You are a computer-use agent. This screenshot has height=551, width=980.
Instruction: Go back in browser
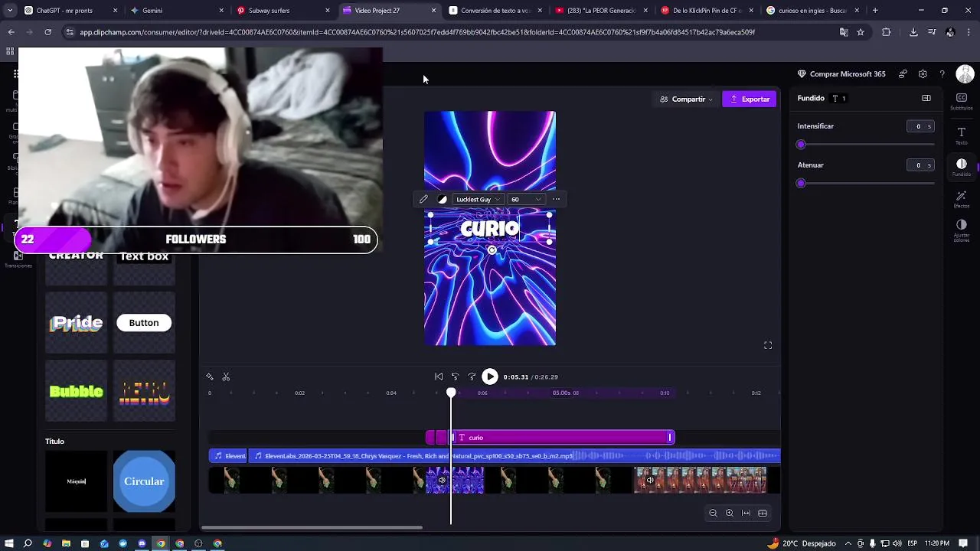point(11,32)
